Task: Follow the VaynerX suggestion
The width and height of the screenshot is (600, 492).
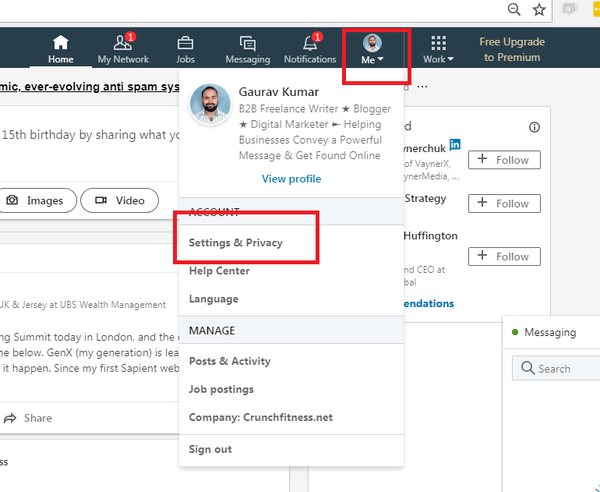Action: coord(504,160)
